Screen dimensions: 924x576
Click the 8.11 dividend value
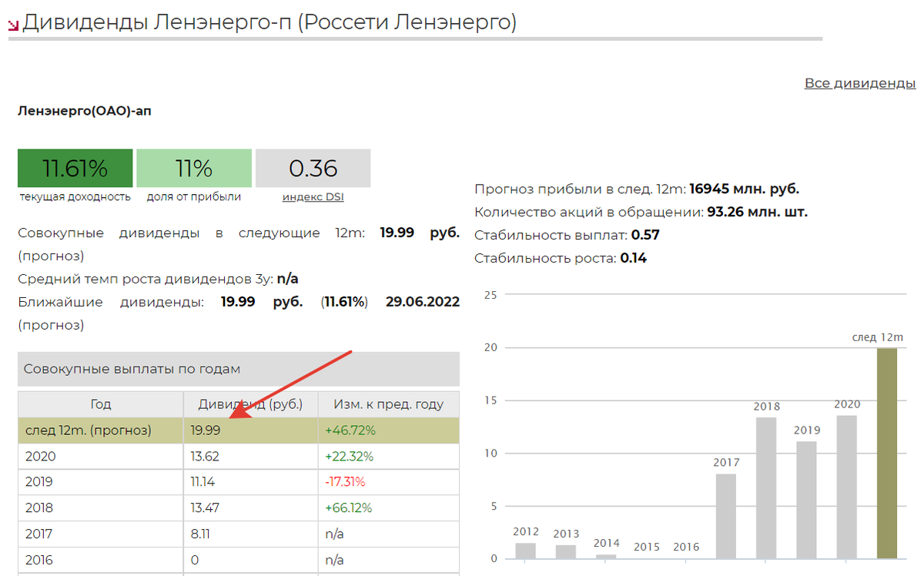tap(199, 534)
